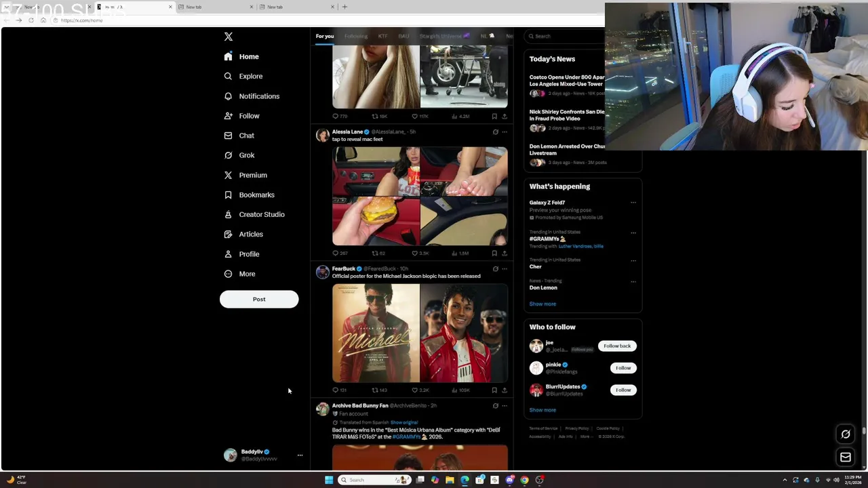Switch to the KTF tab
The width and height of the screenshot is (868, 488).
(383, 36)
